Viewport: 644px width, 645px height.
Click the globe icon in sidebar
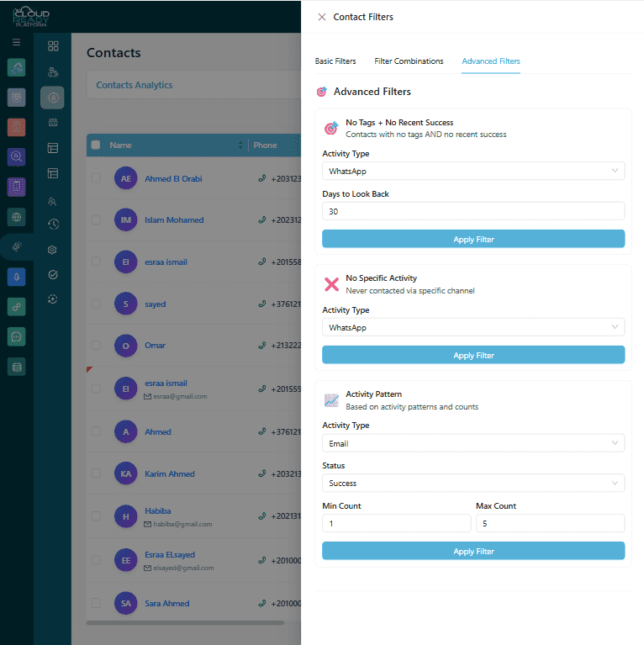[x=16, y=217]
